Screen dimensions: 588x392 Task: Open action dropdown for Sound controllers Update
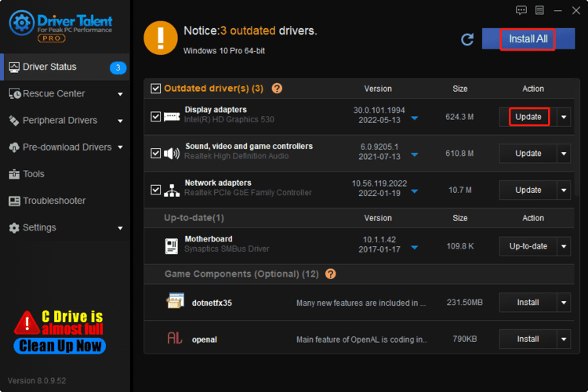pos(564,154)
